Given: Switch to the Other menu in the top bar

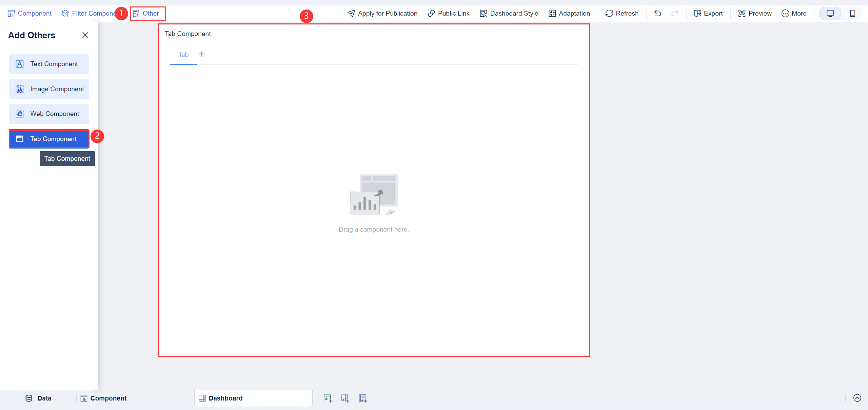Looking at the screenshot, I should (147, 13).
